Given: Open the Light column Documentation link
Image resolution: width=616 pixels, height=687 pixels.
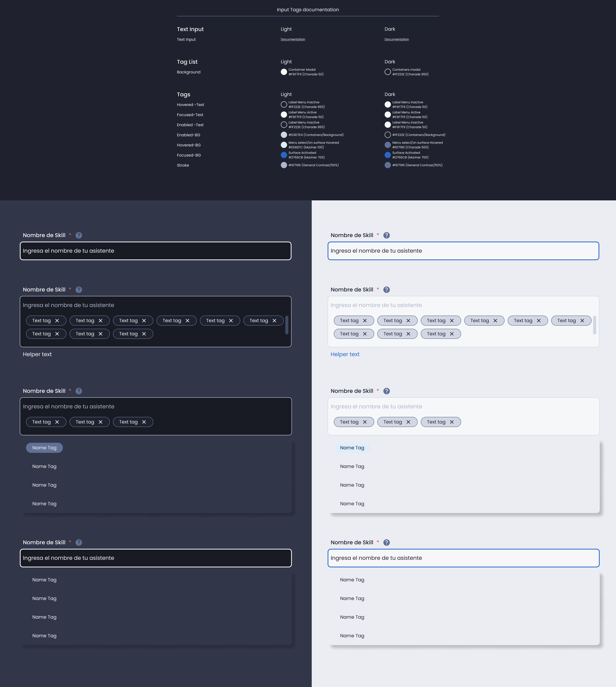Looking at the screenshot, I should tap(293, 39).
